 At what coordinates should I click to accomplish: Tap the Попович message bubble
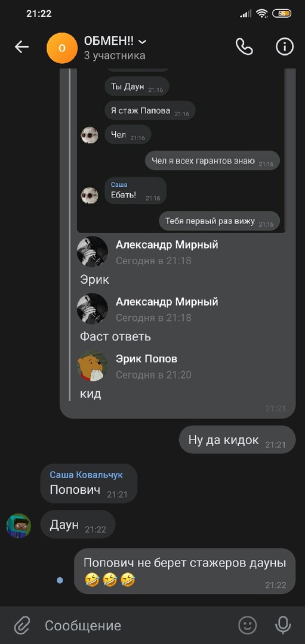[x=89, y=484]
